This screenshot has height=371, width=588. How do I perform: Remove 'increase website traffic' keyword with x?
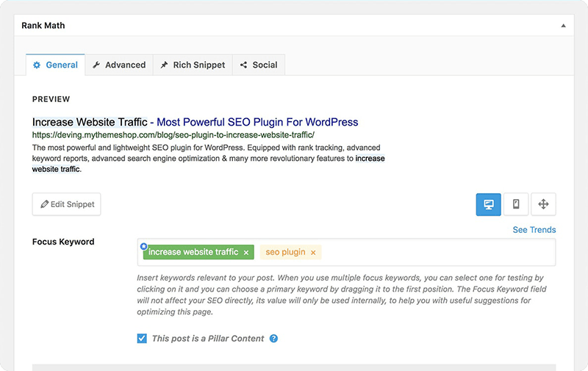pos(246,253)
